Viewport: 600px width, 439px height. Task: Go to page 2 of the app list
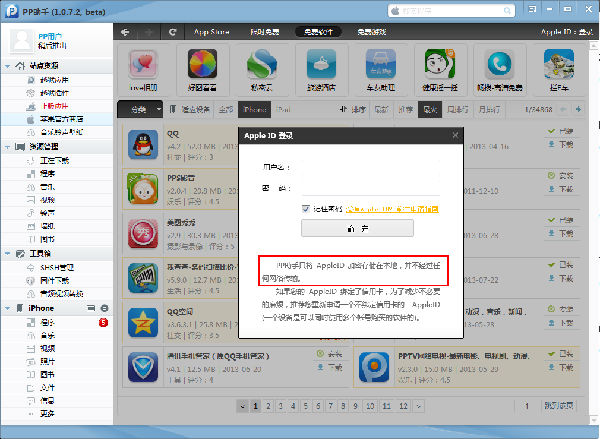268,406
